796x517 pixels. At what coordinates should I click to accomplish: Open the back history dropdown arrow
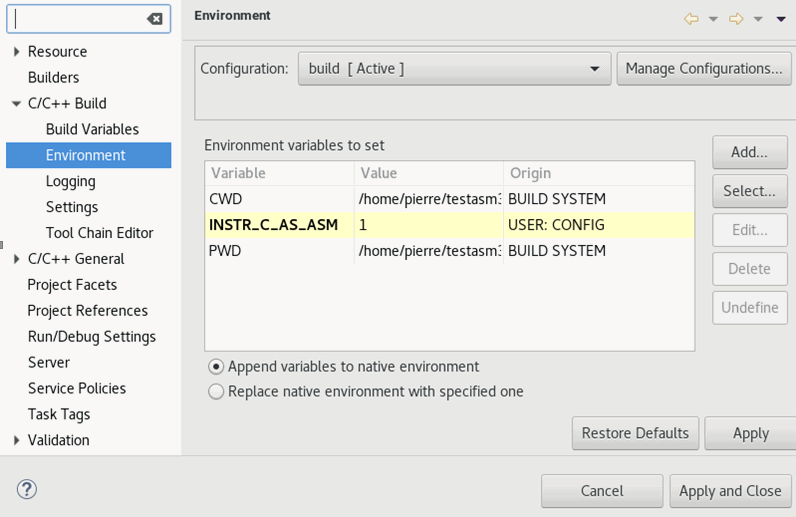pos(713,19)
